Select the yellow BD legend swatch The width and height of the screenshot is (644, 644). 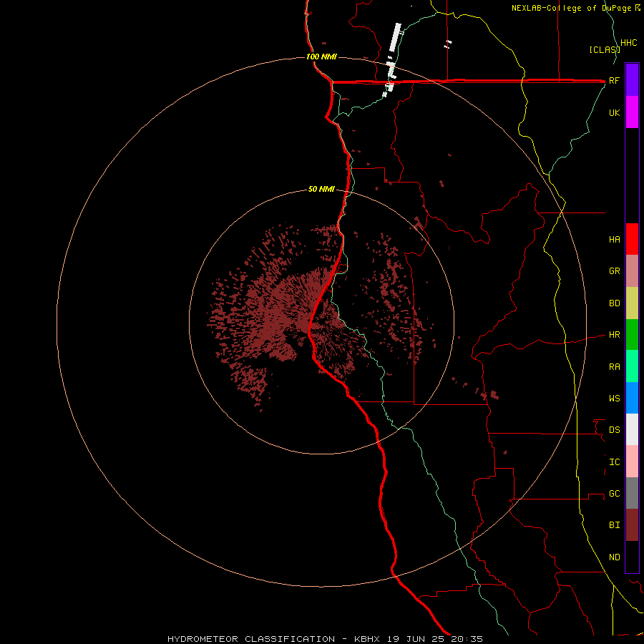pos(632,303)
